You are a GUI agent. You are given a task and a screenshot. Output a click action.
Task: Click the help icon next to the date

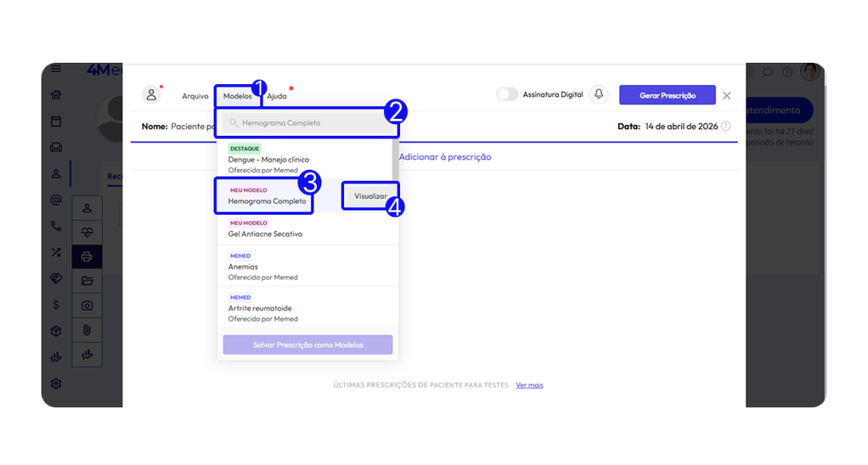(726, 126)
